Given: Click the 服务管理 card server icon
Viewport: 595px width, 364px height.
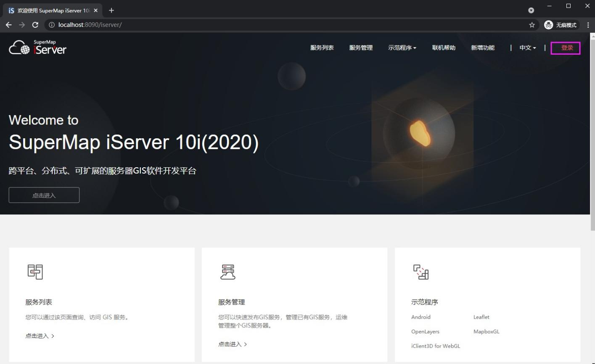Looking at the screenshot, I should 228,272.
